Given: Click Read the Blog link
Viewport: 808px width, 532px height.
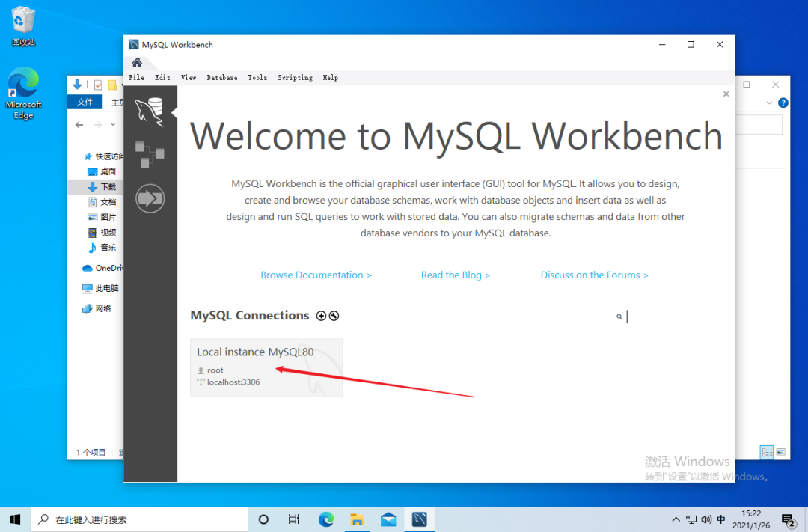Looking at the screenshot, I should pos(456,275).
